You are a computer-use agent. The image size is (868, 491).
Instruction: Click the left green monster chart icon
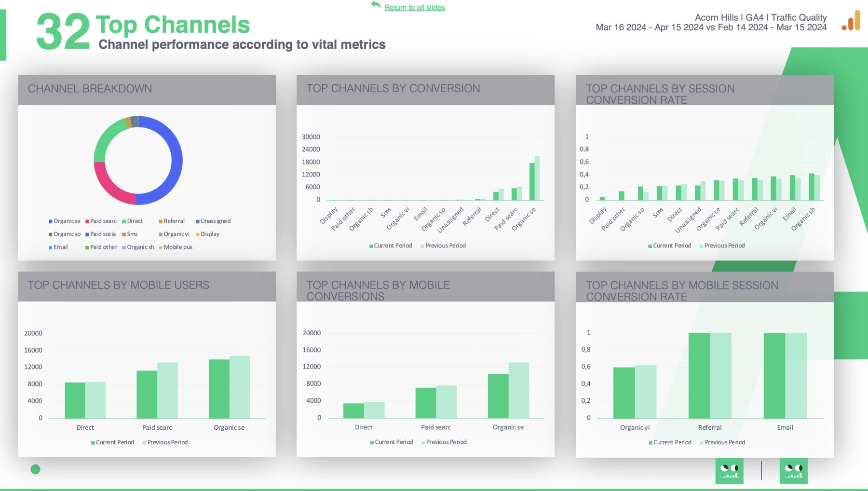(729, 471)
